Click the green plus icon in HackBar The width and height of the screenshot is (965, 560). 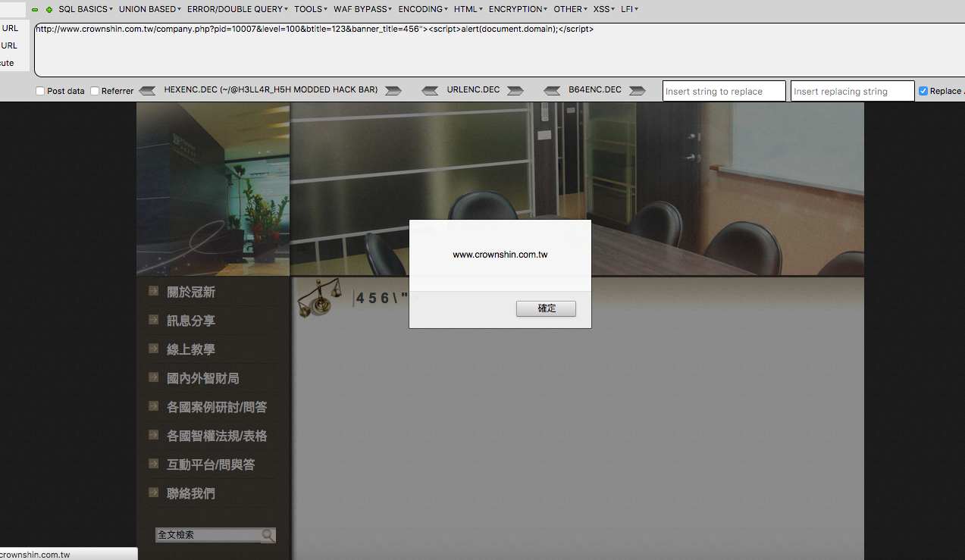click(49, 10)
